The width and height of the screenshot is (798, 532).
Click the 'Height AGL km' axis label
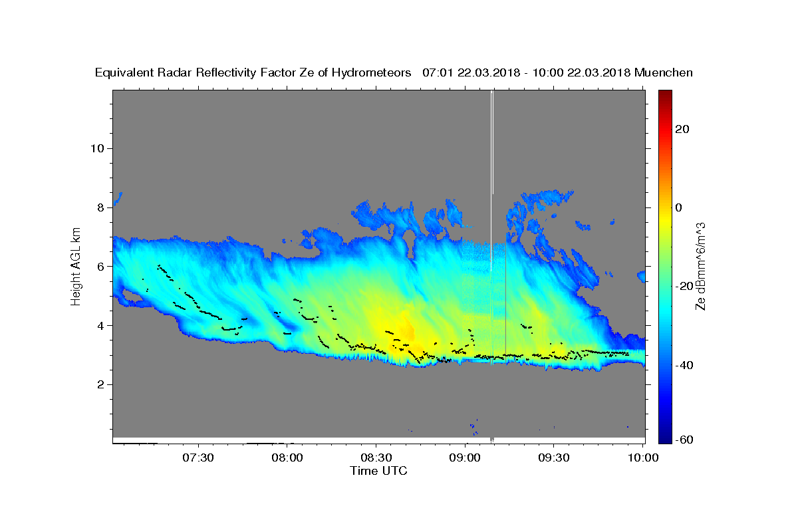(76, 266)
